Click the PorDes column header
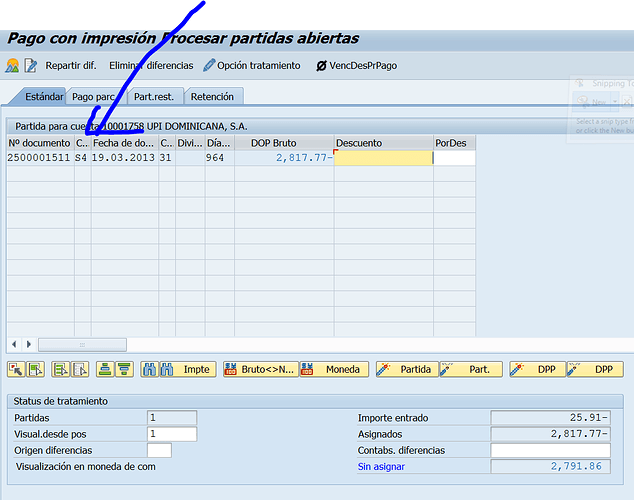The image size is (634, 500). [x=454, y=143]
